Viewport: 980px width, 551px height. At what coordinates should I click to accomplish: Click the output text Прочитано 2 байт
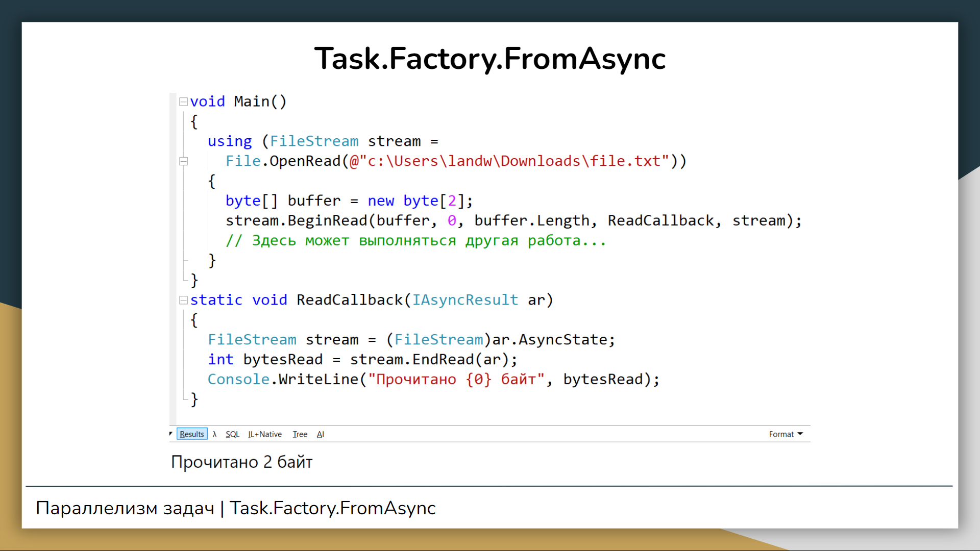241,462
